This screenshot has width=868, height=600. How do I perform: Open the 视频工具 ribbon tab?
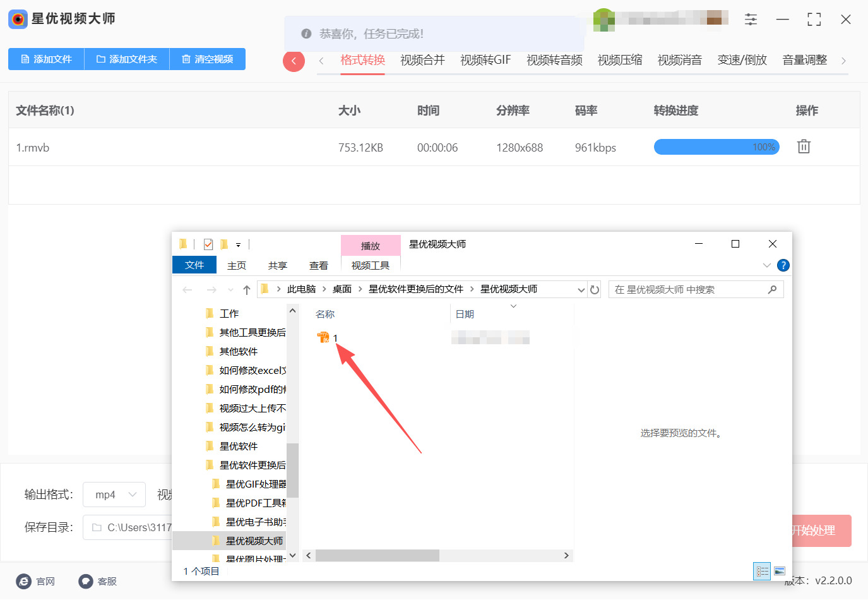point(371,265)
